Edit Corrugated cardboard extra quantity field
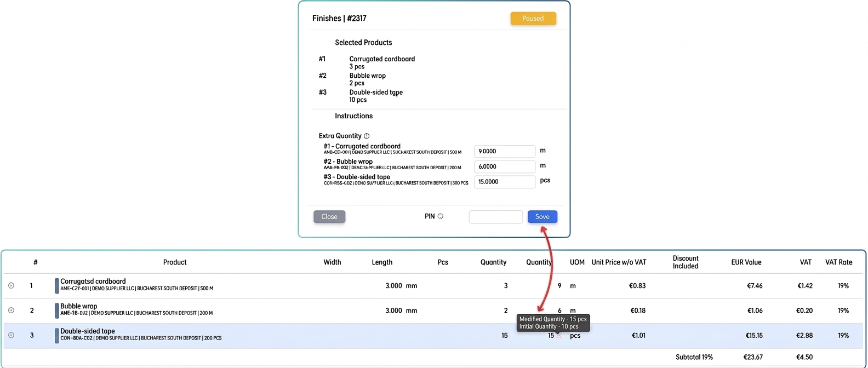Screen dimensions: 868x368 point(505,151)
